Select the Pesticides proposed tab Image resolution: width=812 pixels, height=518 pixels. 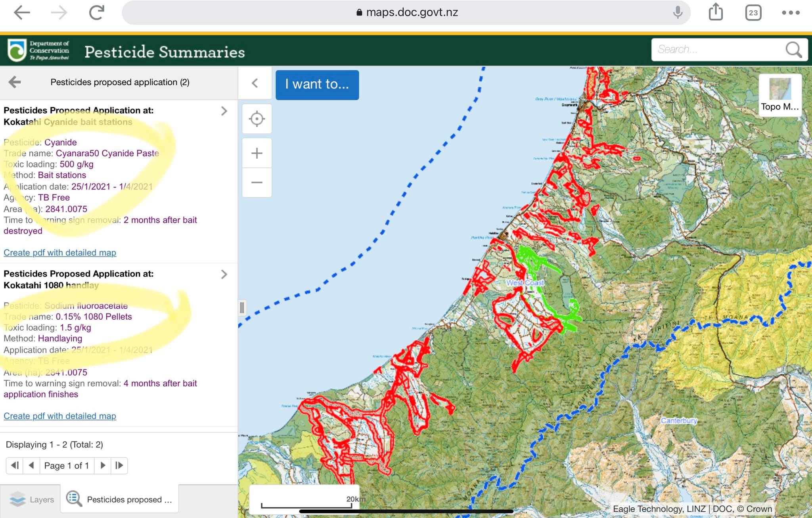[x=120, y=499]
